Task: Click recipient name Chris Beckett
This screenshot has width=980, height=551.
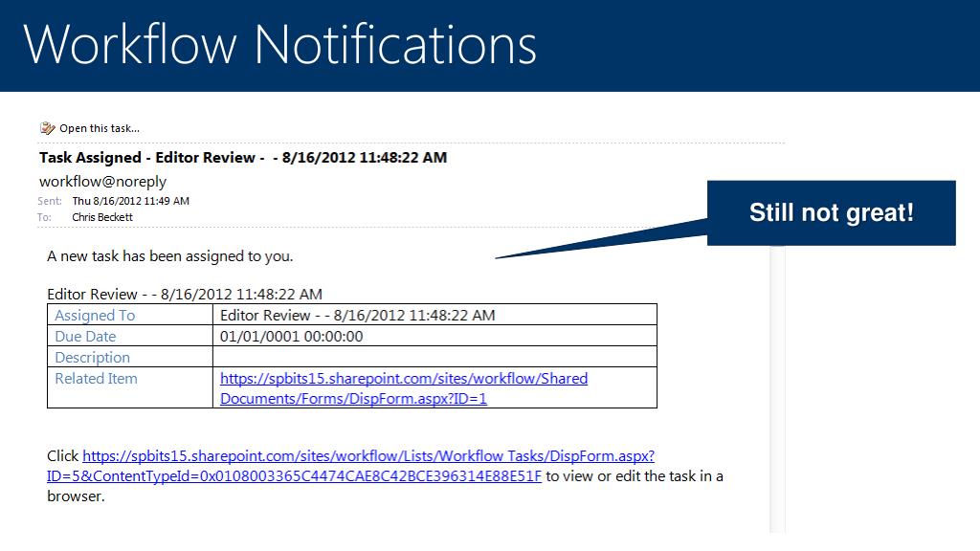Action: tap(101, 217)
